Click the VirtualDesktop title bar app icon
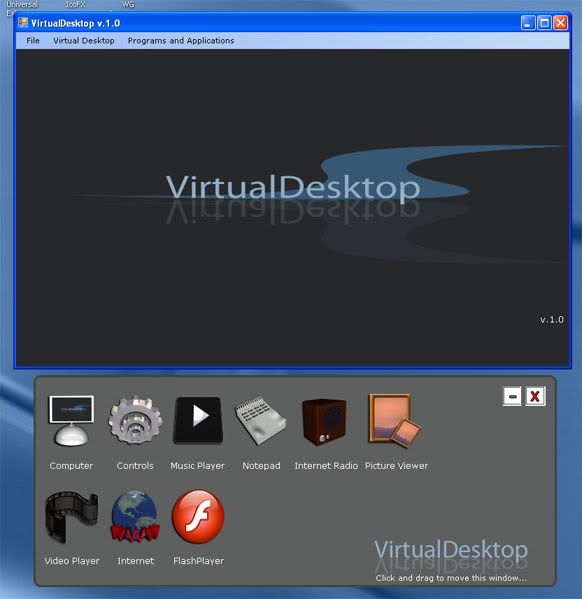 tap(23, 23)
